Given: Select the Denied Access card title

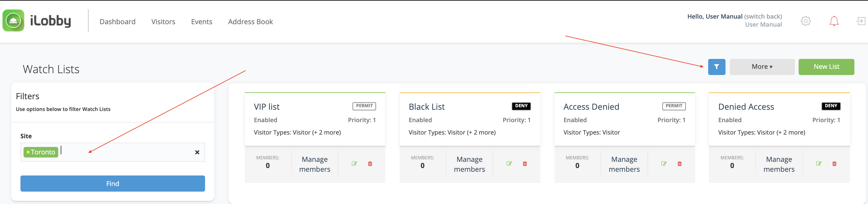Looking at the screenshot, I should pos(746,107).
